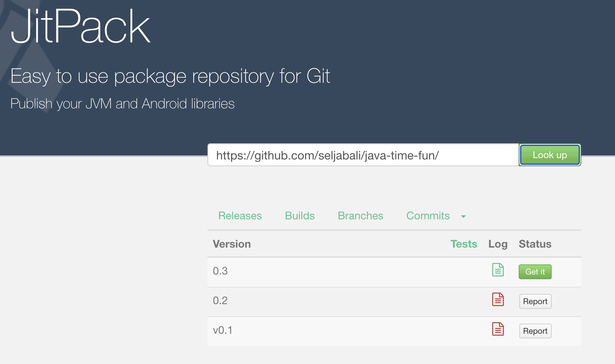
Task: Switch to the Builds tab
Action: 300,216
